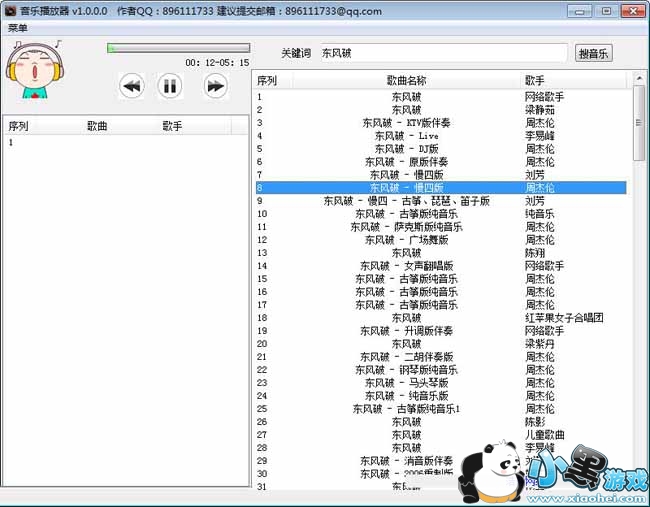Select row 17 古筝版纯音乐
This screenshot has width=650, height=507.
pyautogui.click(x=441, y=305)
